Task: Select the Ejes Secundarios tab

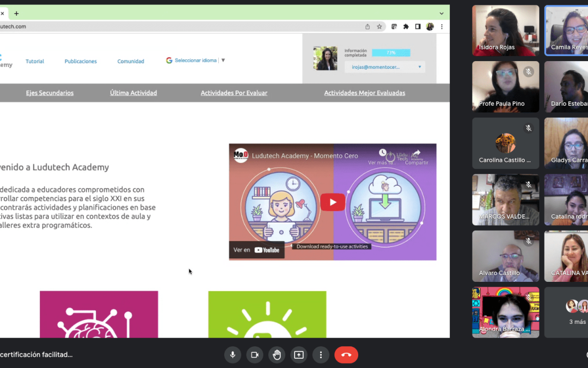Action: click(50, 93)
